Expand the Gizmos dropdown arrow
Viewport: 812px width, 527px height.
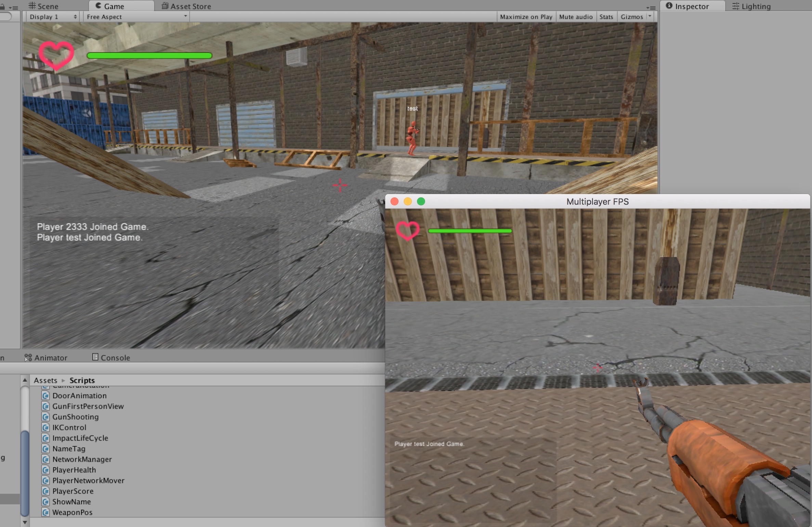[x=650, y=16]
